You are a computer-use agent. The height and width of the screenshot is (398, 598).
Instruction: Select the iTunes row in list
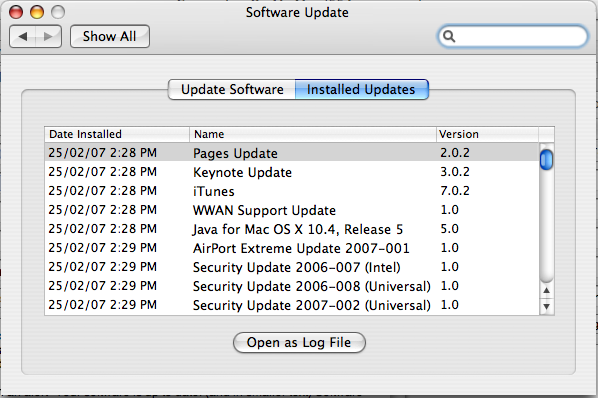point(292,191)
